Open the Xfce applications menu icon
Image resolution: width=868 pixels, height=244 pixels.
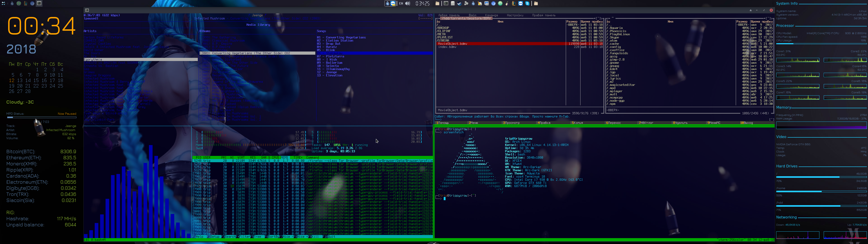click(3, 3)
